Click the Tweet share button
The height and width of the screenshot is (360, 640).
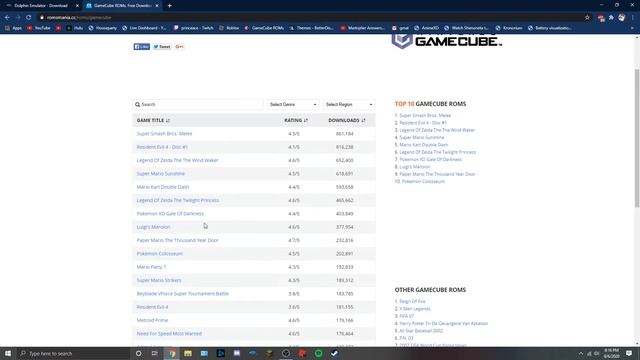point(162,47)
